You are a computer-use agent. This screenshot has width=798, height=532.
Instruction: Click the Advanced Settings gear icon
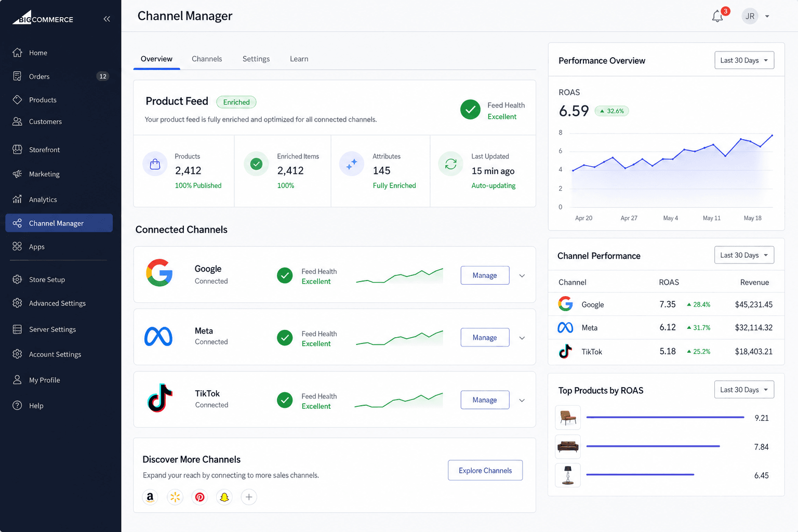coord(17,303)
